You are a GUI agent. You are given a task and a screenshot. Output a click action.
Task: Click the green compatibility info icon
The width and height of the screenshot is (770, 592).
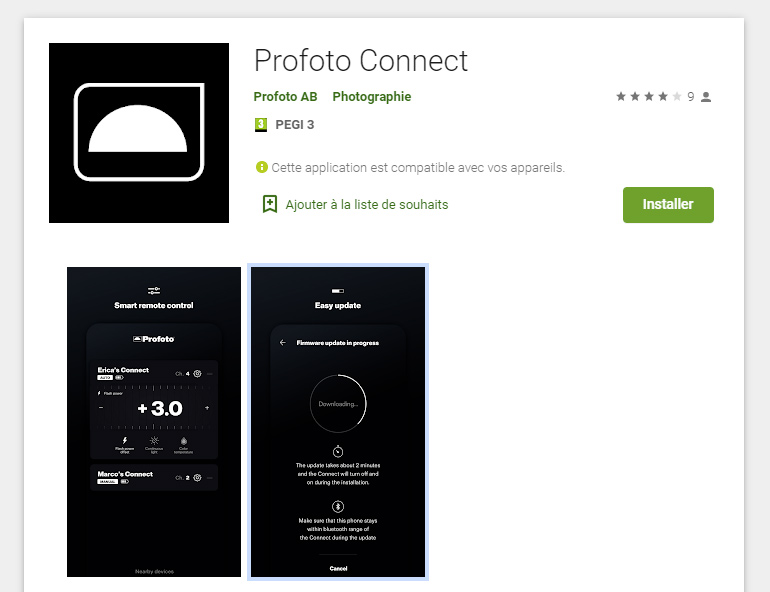tap(262, 167)
